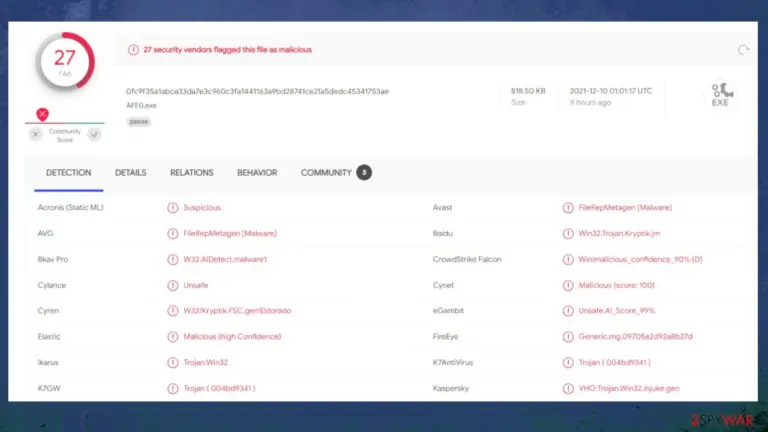The height and width of the screenshot is (432, 768).
Task: Click the alert icon for CrowdStrike Falcon result
Action: click(568, 260)
